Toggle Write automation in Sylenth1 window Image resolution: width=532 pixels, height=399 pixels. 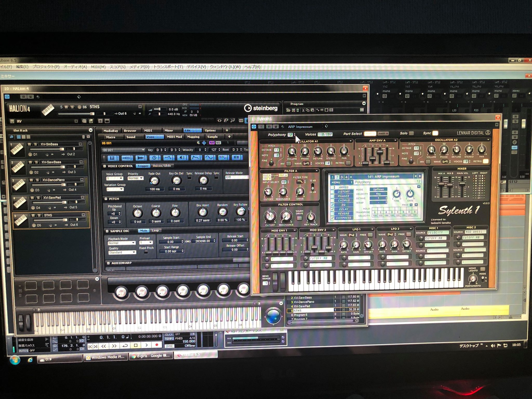276,127
